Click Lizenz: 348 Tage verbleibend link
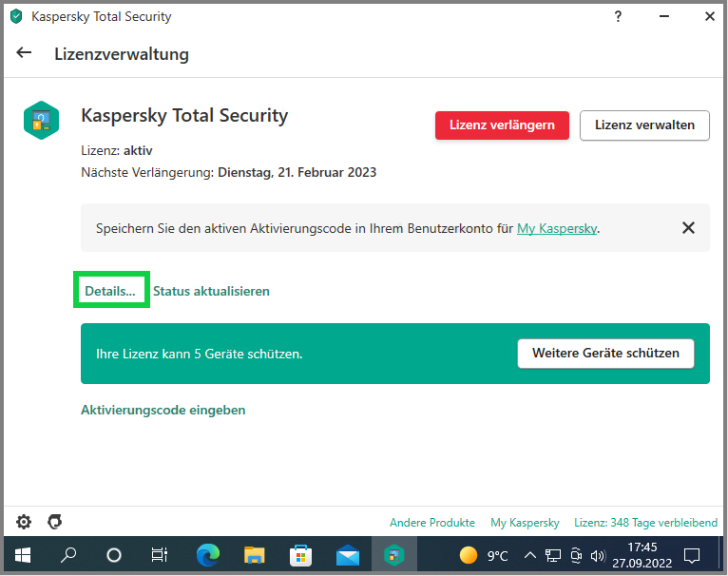The width and height of the screenshot is (728, 576). click(x=646, y=523)
